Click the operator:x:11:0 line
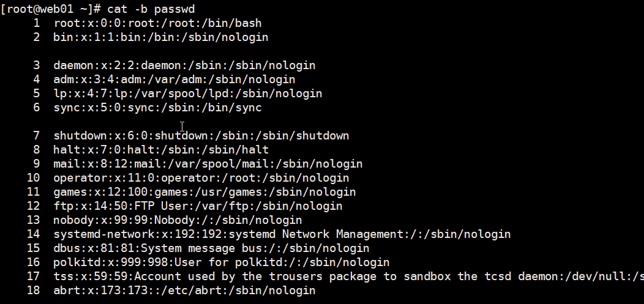 [x=201, y=177]
